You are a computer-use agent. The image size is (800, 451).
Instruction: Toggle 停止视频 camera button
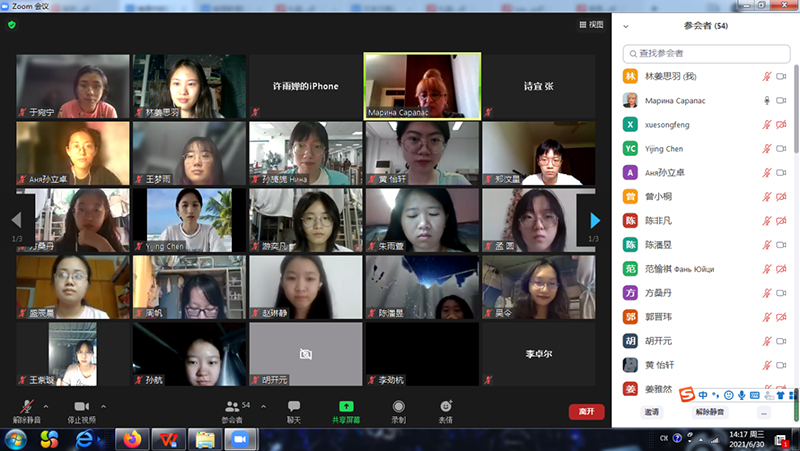click(82, 406)
